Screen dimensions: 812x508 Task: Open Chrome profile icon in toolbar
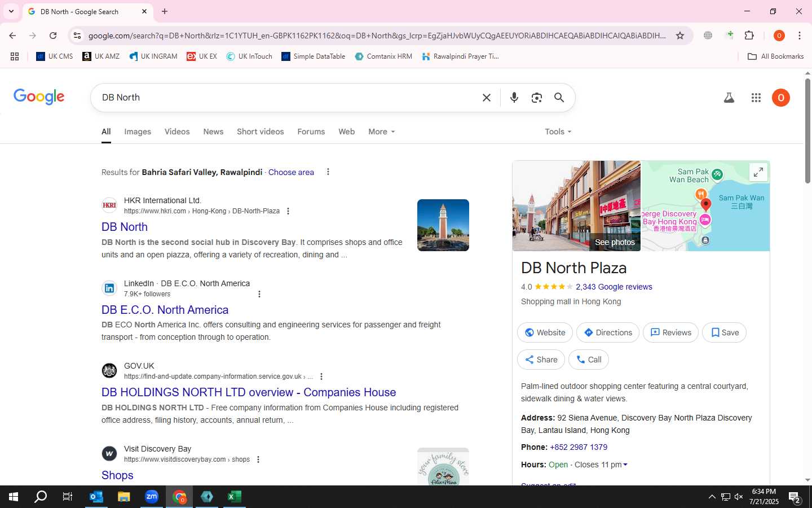[x=779, y=36]
